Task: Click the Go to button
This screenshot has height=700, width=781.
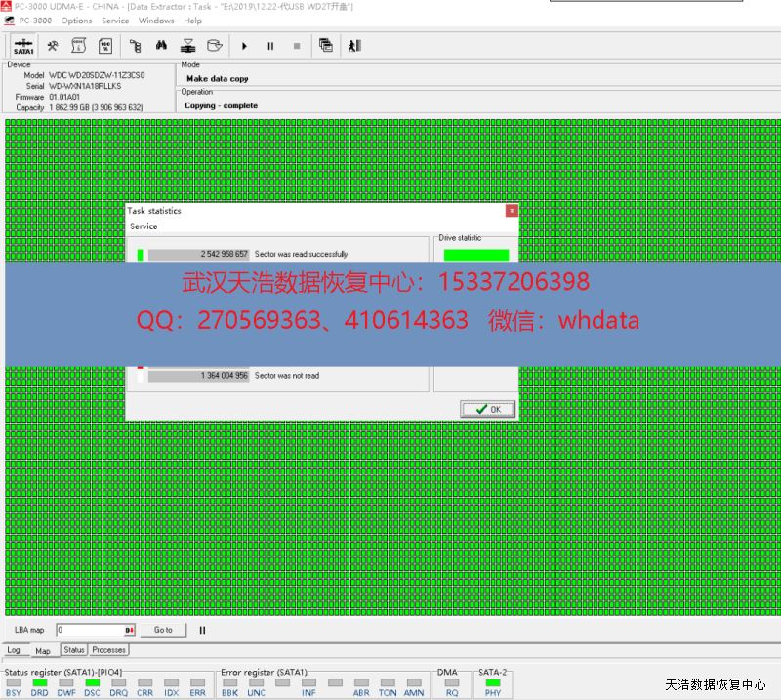Action: [x=163, y=630]
